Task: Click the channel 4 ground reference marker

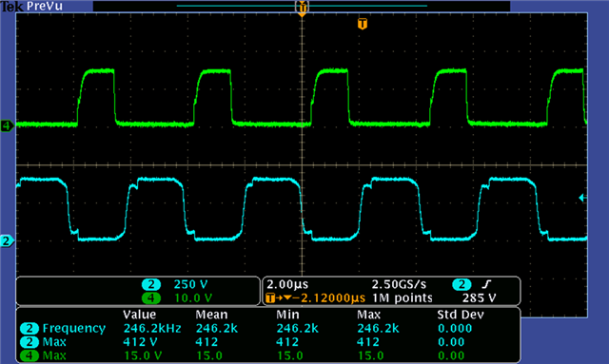Action: (7, 125)
